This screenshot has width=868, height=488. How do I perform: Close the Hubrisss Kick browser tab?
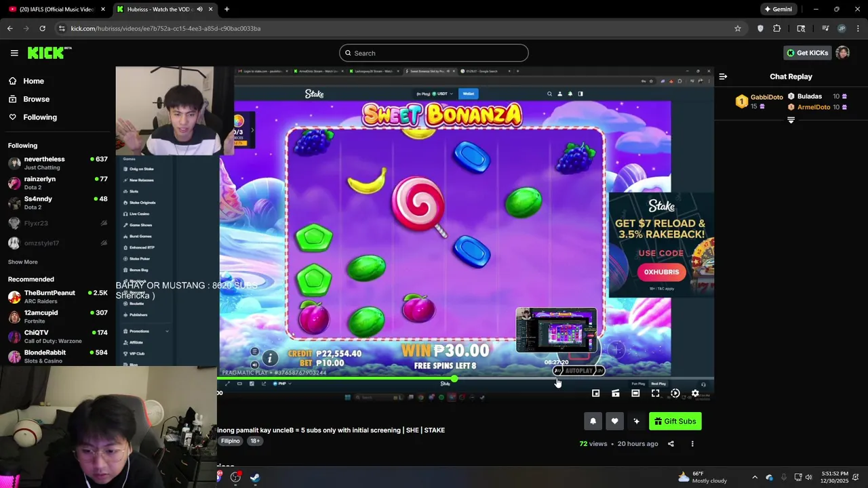tap(211, 9)
